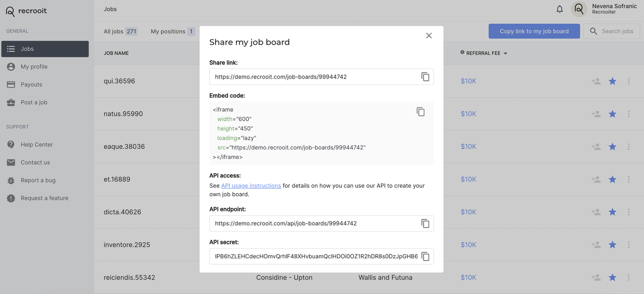The width and height of the screenshot is (644, 294).
Task: Close the Share my job board dialog
Action: tap(429, 36)
